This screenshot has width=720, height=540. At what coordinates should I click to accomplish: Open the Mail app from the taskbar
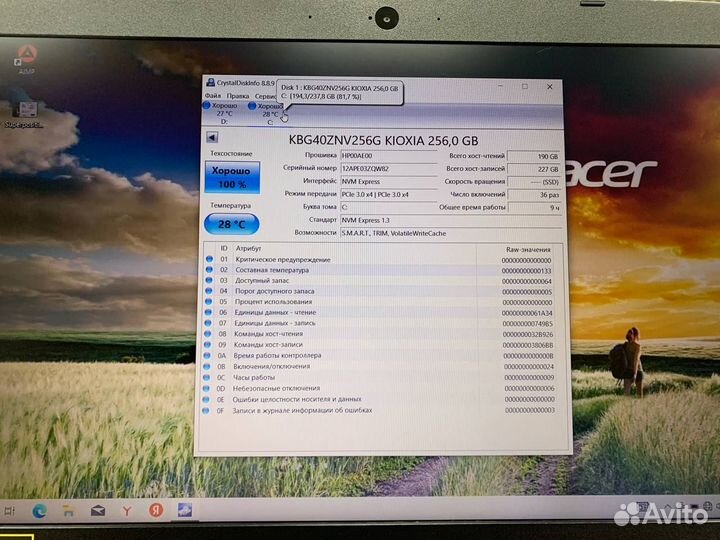98,511
